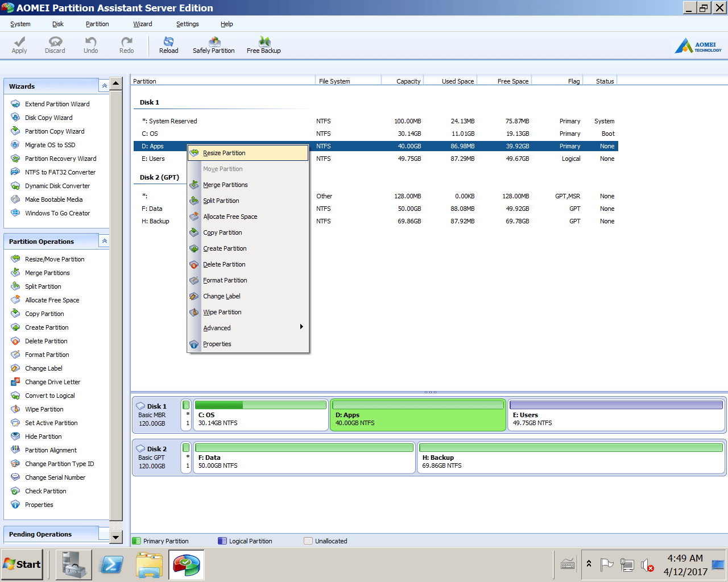Select the E: Users row in the list

(x=375, y=159)
